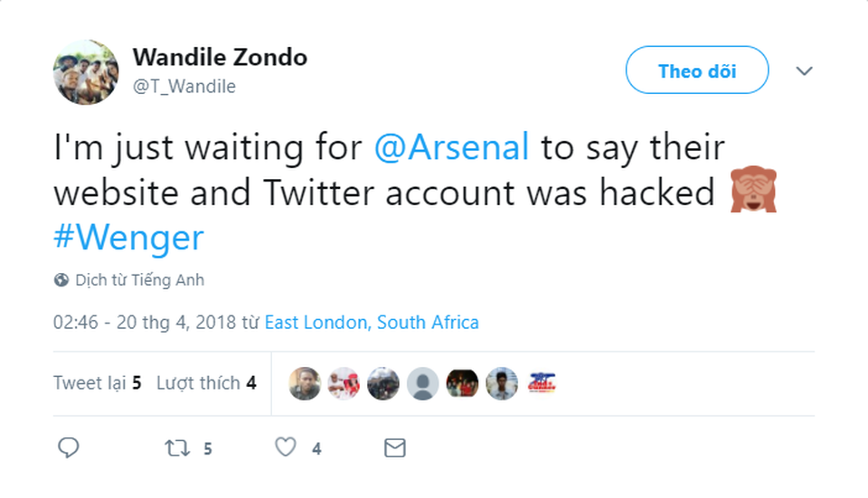Click the last avatar in the likers row
This screenshot has height=498, width=868.
tap(541, 383)
